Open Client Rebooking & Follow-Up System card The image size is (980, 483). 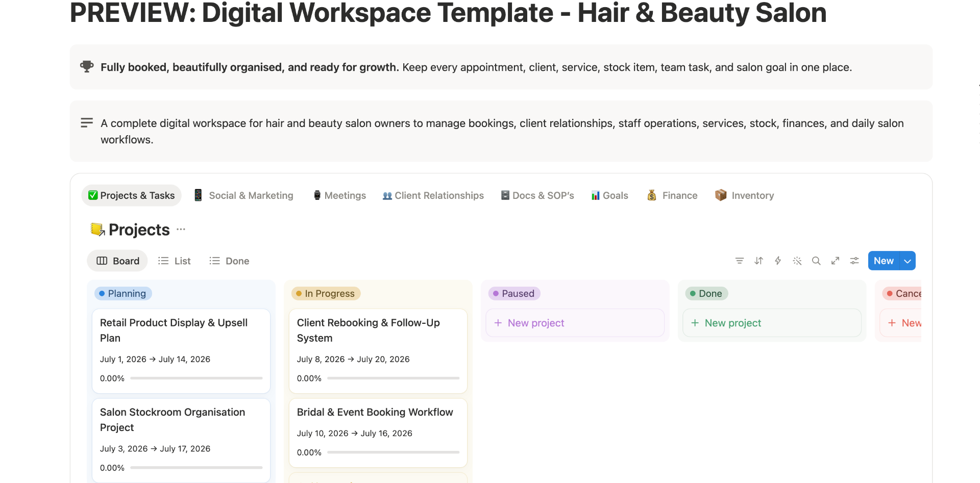pyautogui.click(x=378, y=351)
